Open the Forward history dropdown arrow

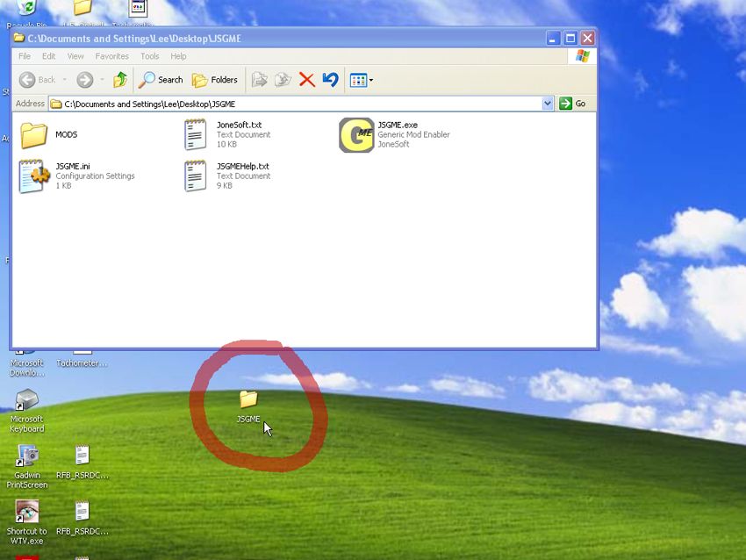click(102, 80)
